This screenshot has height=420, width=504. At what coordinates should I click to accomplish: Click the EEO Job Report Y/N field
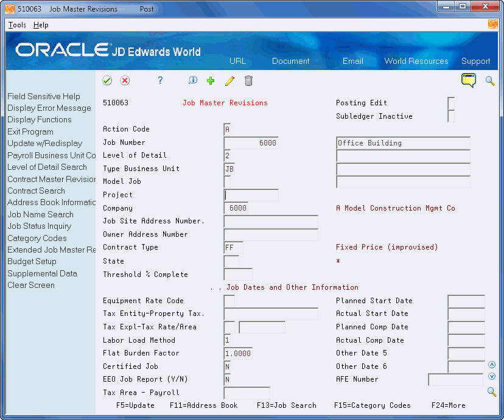[228, 379]
